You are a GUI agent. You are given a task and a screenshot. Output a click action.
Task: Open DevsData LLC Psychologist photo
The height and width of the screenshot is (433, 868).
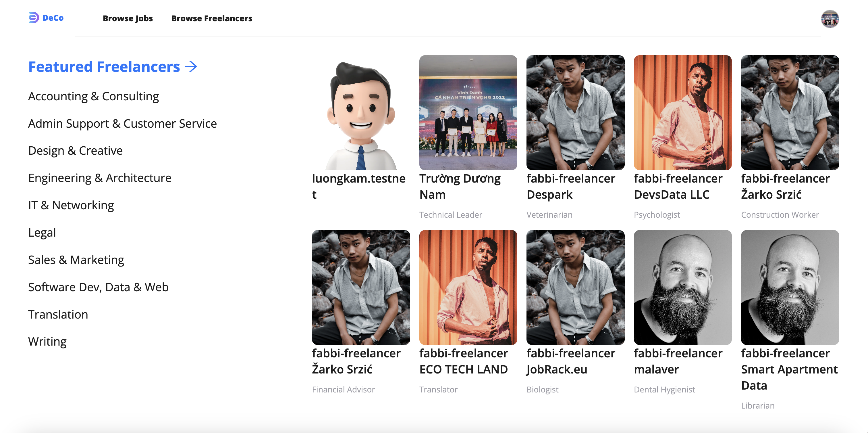pos(682,113)
